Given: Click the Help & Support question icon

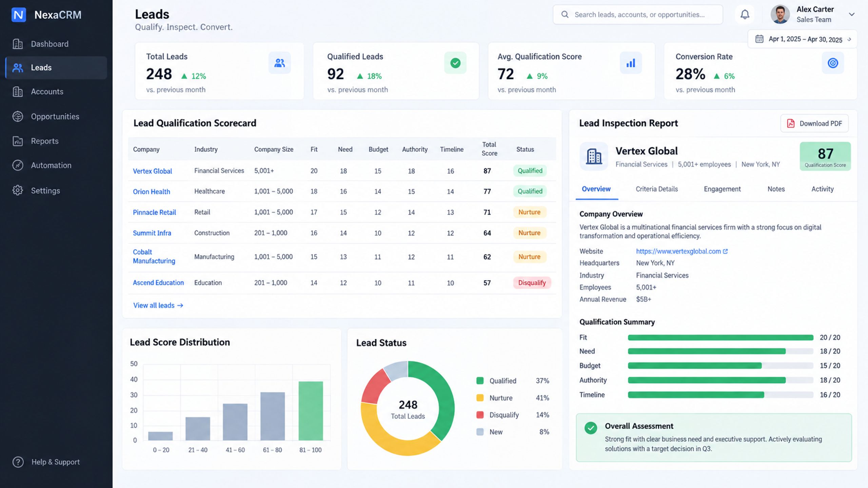Looking at the screenshot, I should click(18, 462).
